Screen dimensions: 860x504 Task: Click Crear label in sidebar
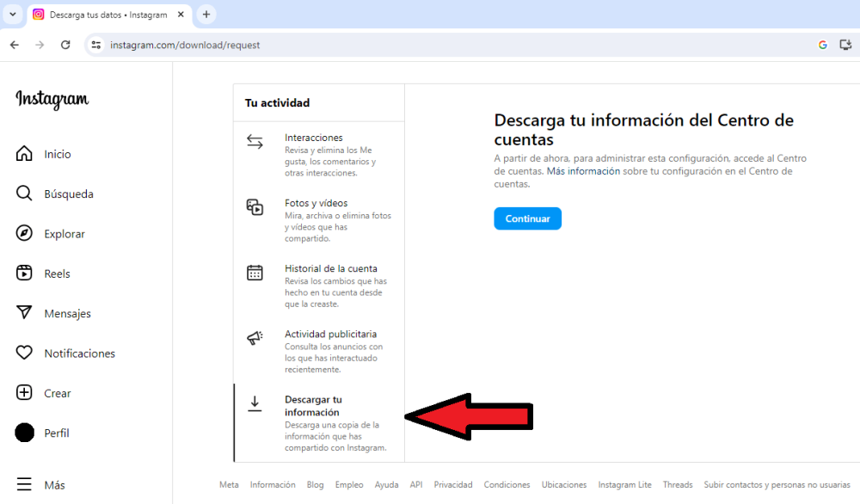coord(58,393)
